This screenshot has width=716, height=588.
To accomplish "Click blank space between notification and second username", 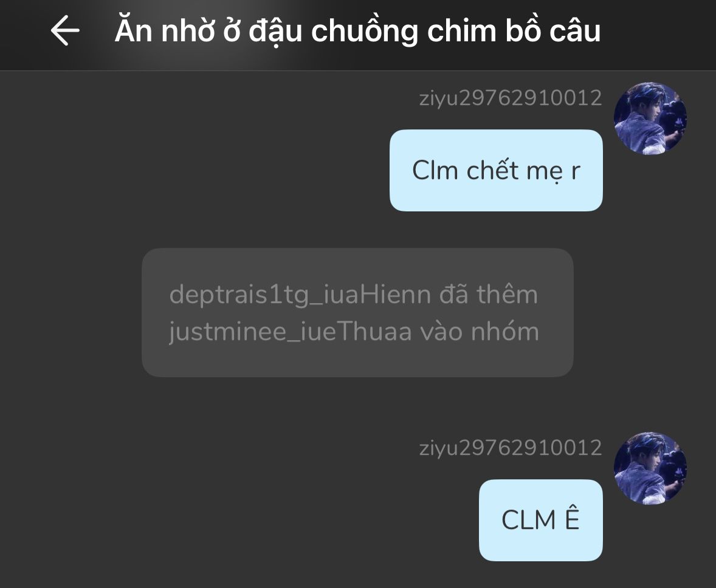I will pyautogui.click(x=357, y=406).
